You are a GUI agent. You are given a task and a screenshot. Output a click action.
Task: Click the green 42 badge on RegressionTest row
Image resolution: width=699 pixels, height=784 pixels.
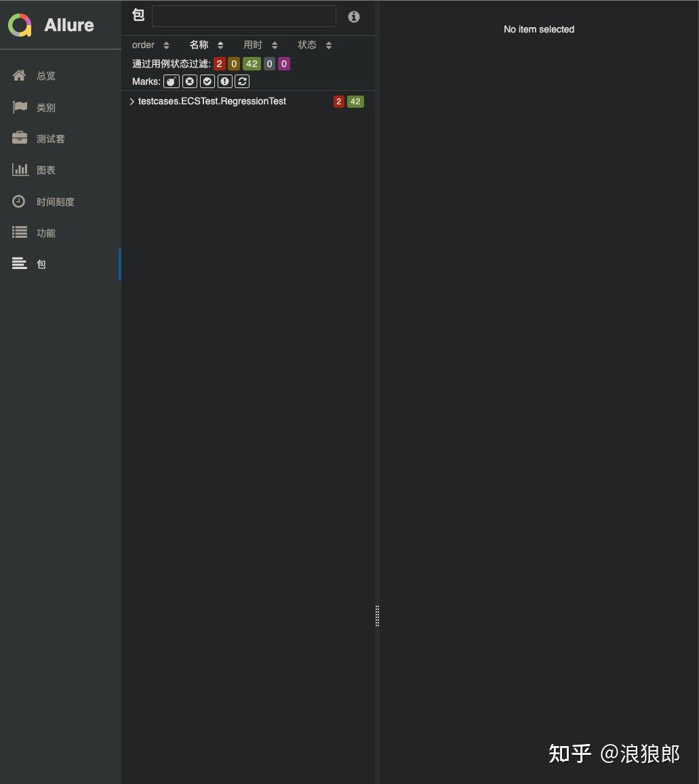(355, 101)
